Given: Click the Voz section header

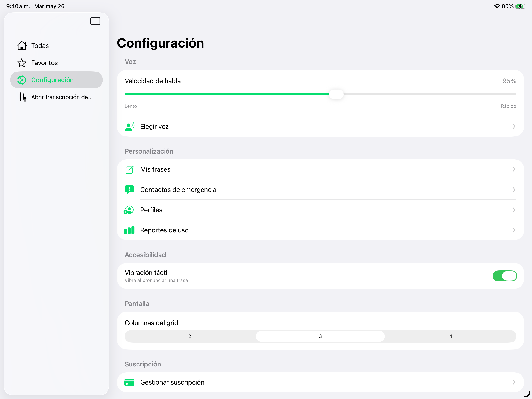Looking at the screenshot, I should pyautogui.click(x=130, y=62).
